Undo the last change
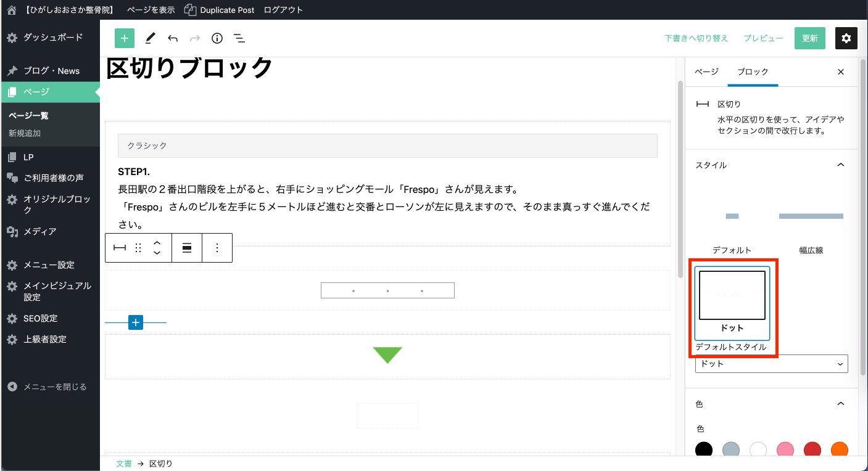Image resolution: width=868 pixels, height=471 pixels. tap(173, 38)
